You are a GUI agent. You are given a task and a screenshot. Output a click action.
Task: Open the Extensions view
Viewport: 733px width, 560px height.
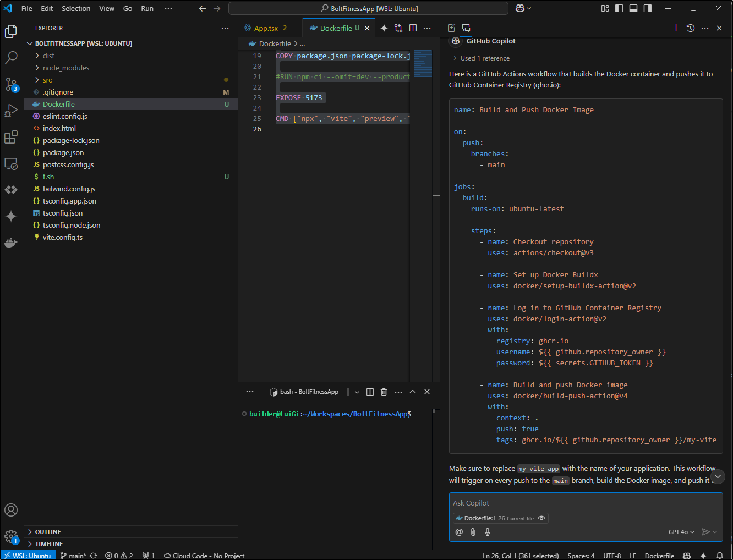point(11,137)
